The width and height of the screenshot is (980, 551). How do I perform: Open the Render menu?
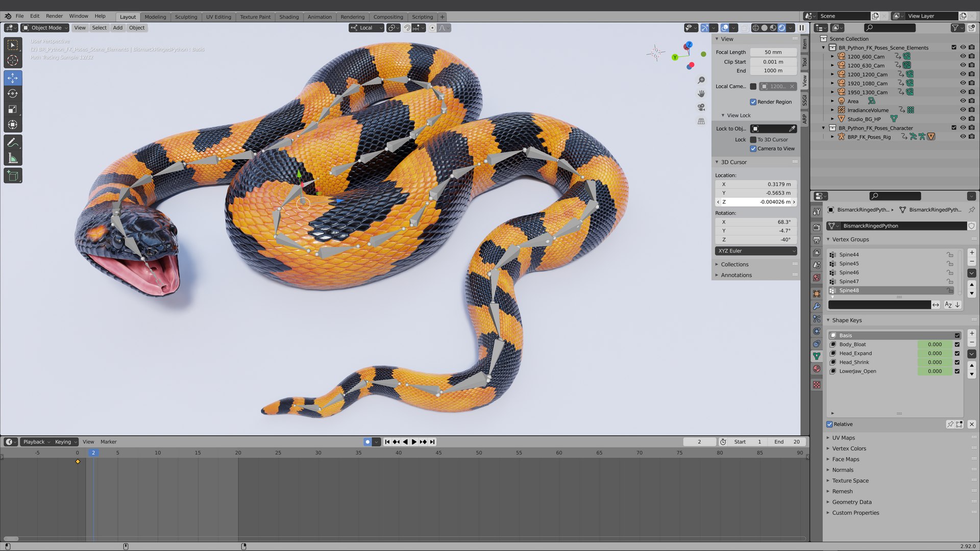54,16
